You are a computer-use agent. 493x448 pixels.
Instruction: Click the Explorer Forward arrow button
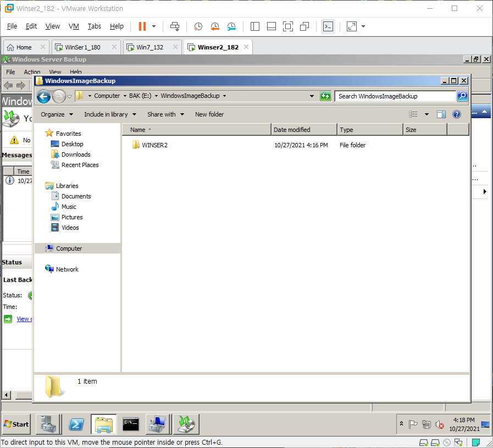pos(59,97)
